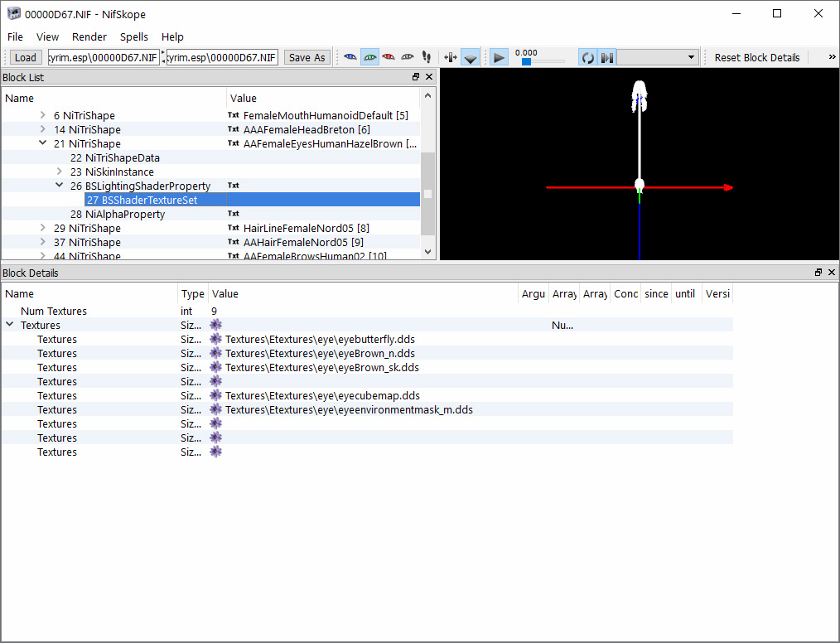Open the View menu
This screenshot has width=840, height=643.
(48, 36)
